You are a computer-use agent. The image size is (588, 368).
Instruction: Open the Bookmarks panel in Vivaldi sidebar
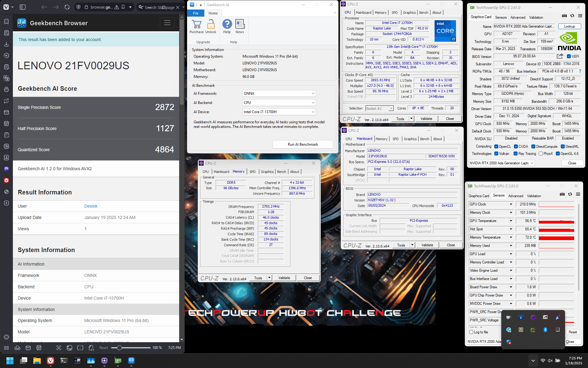pyautogui.click(x=6, y=21)
